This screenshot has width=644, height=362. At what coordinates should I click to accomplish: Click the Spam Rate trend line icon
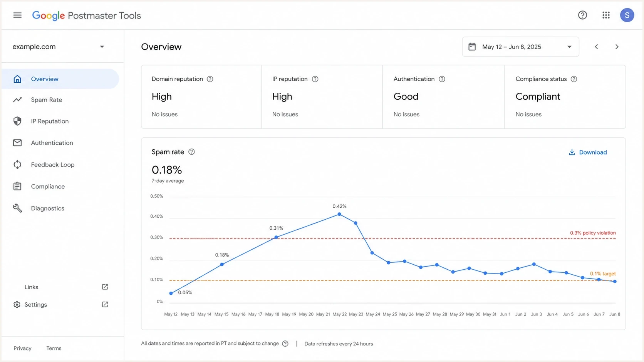pos(17,100)
